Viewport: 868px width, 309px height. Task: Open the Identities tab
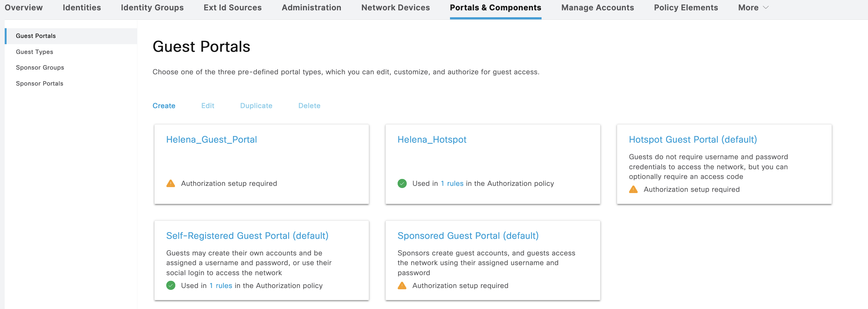[x=82, y=8]
